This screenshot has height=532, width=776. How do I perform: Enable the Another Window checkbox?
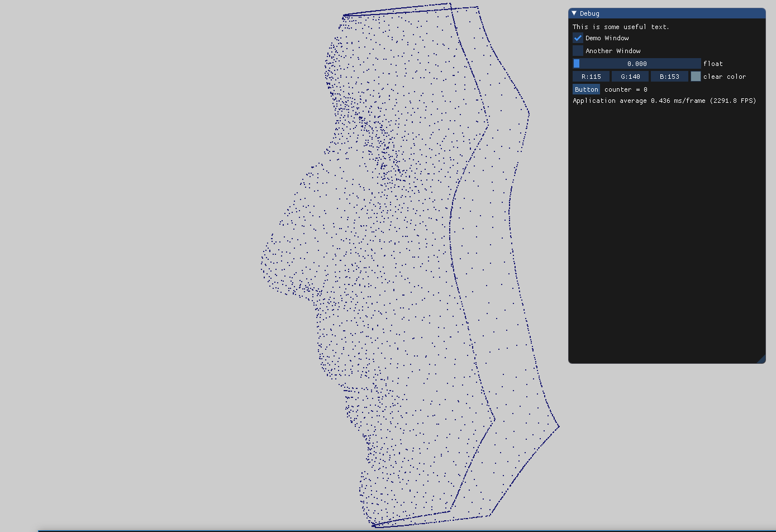click(578, 51)
